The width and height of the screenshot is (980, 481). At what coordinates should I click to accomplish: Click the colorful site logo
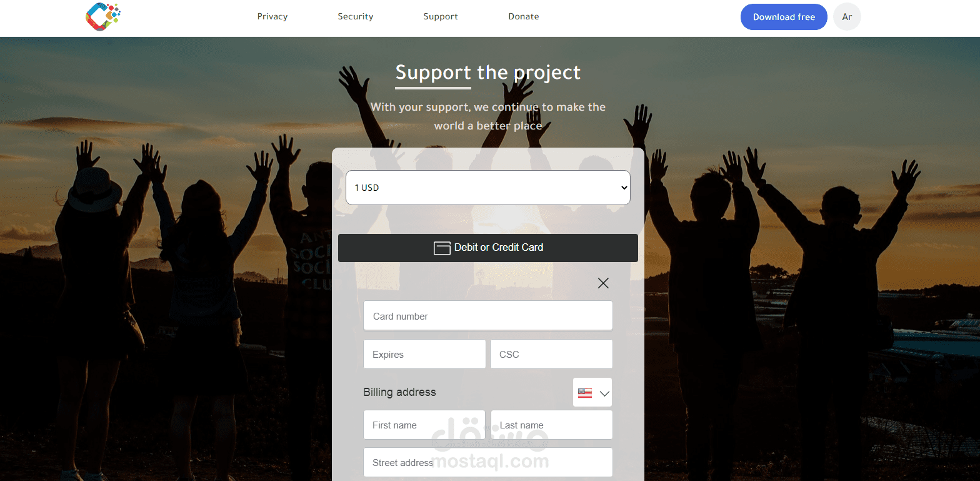tap(102, 16)
